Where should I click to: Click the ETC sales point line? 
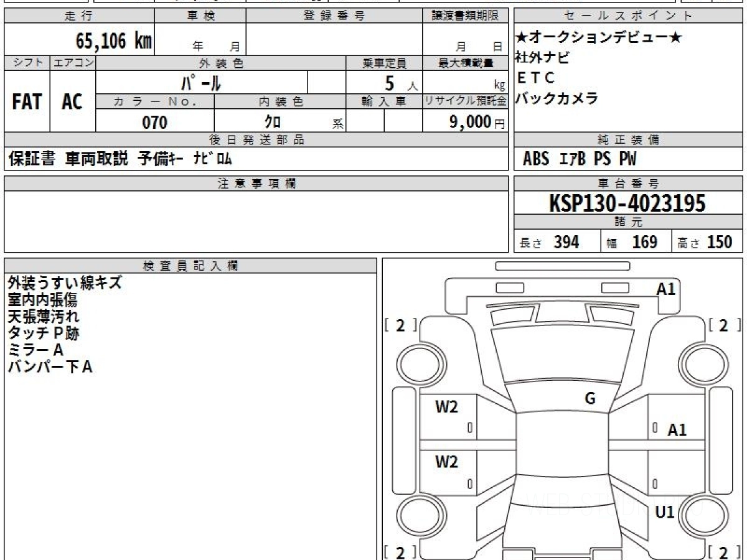click(x=535, y=78)
